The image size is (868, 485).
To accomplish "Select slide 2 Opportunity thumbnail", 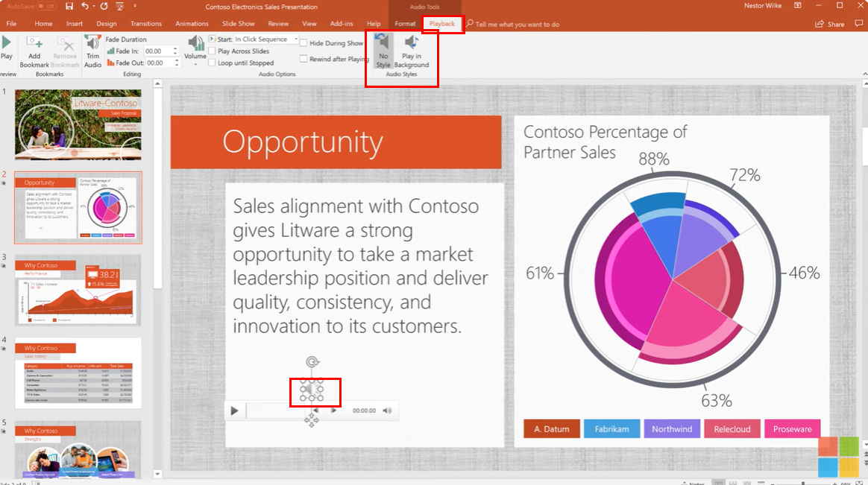I will tap(78, 207).
